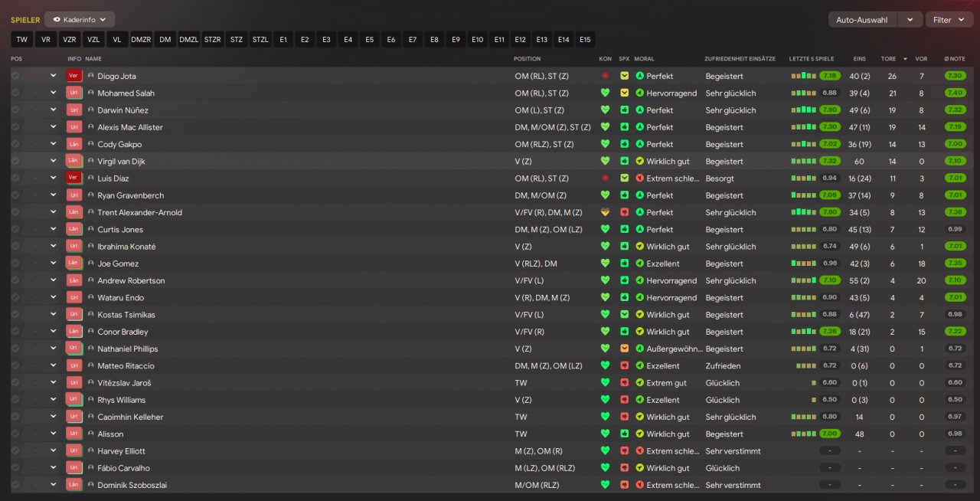
Task: Sort by the TORE column header
Action: pyautogui.click(x=888, y=58)
